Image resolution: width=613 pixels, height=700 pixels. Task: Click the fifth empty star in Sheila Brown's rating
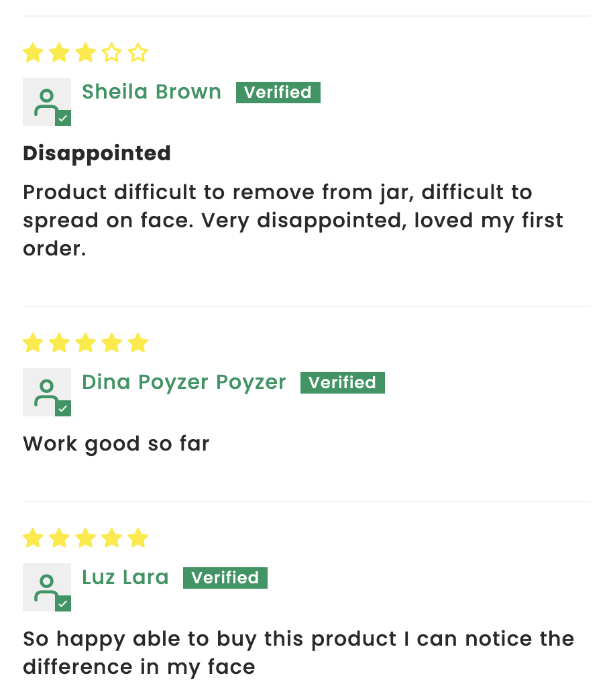138,53
